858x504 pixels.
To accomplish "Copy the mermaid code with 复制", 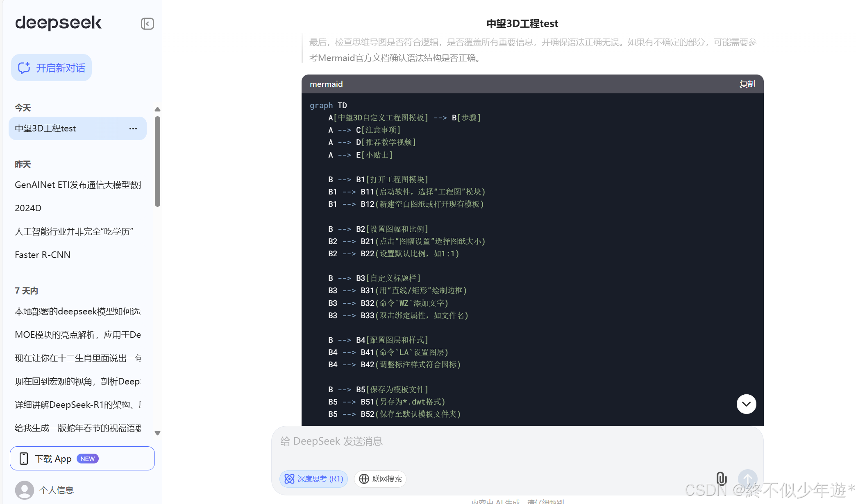I will tap(747, 84).
